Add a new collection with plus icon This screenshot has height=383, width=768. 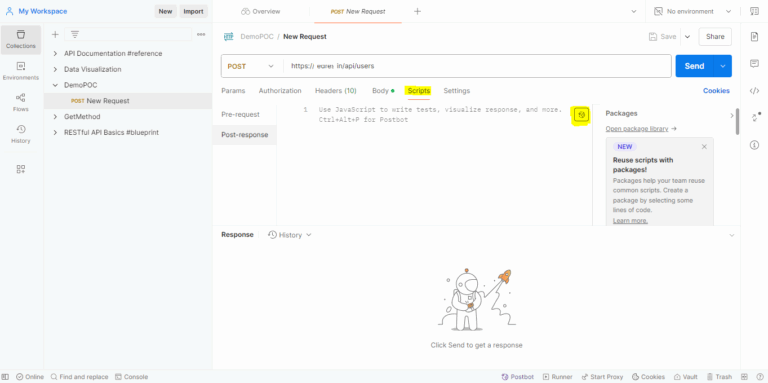[55, 34]
